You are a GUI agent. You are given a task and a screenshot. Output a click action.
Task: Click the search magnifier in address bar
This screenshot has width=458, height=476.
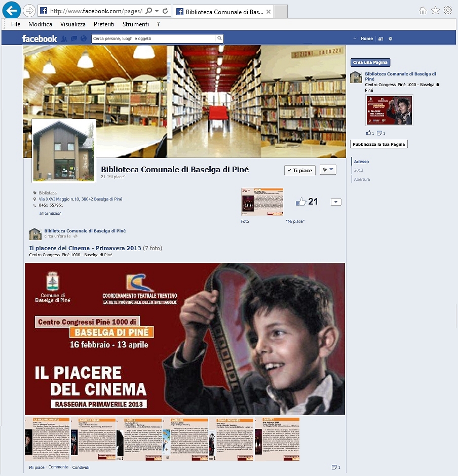(x=148, y=11)
